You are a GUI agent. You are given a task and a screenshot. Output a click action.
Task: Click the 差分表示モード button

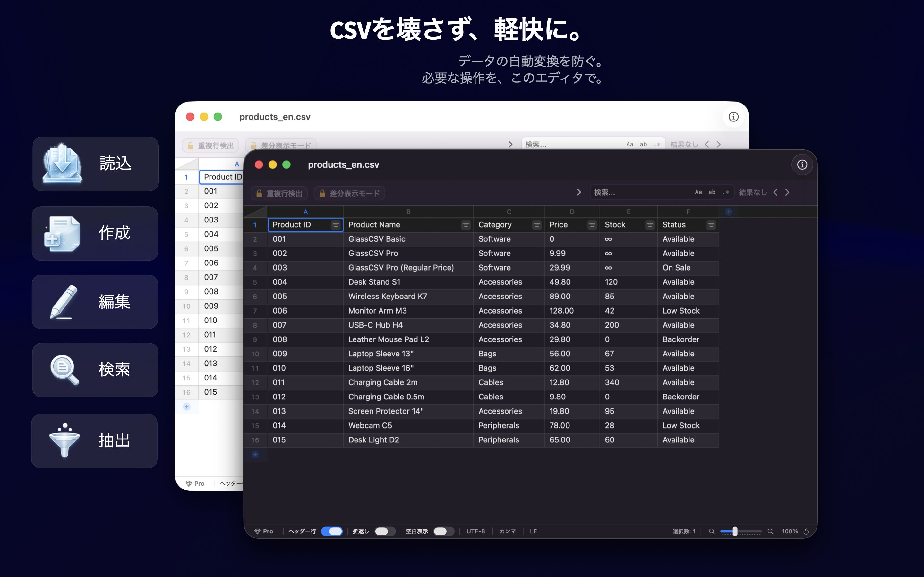click(349, 193)
